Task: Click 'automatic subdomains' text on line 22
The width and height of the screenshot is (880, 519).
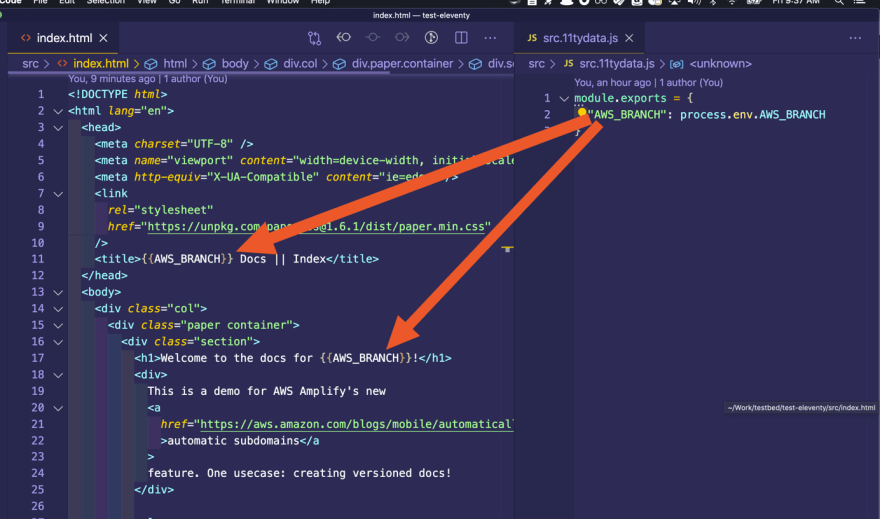Action: (x=233, y=441)
